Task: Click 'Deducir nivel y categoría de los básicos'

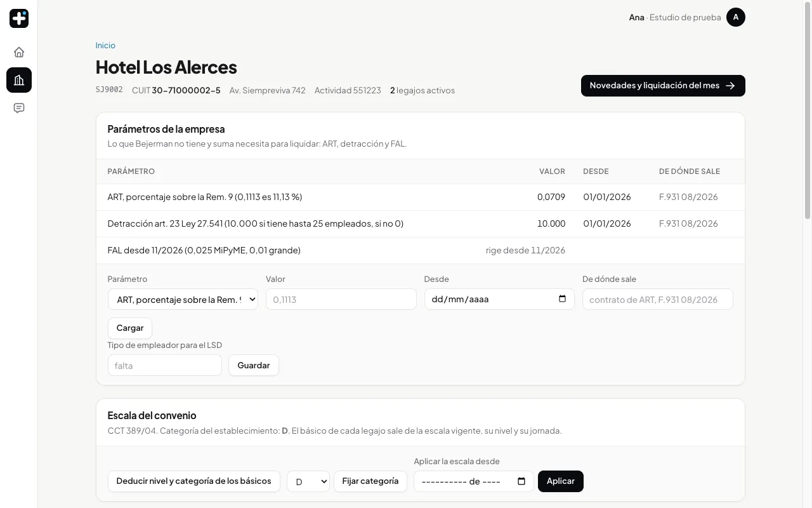Action: [x=193, y=481]
